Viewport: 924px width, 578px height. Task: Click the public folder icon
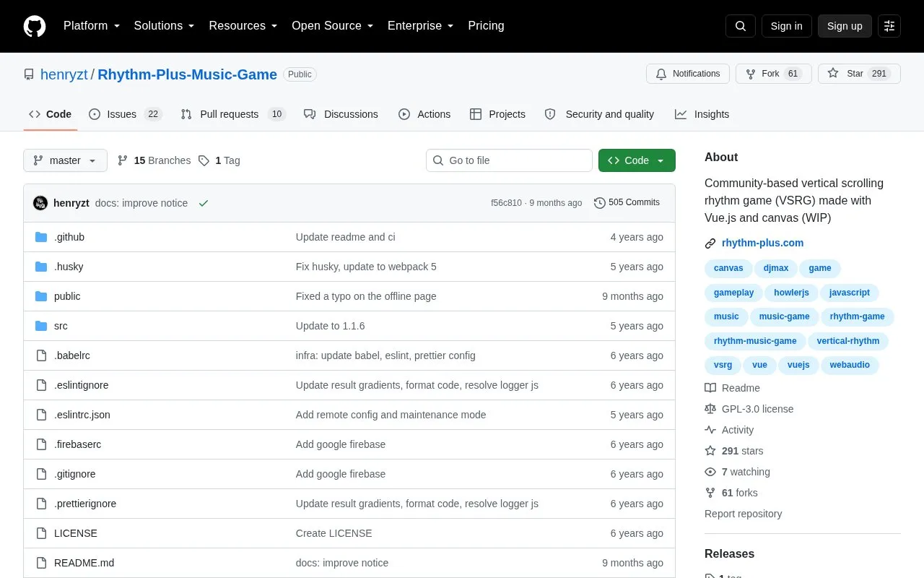[x=41, y=296]
